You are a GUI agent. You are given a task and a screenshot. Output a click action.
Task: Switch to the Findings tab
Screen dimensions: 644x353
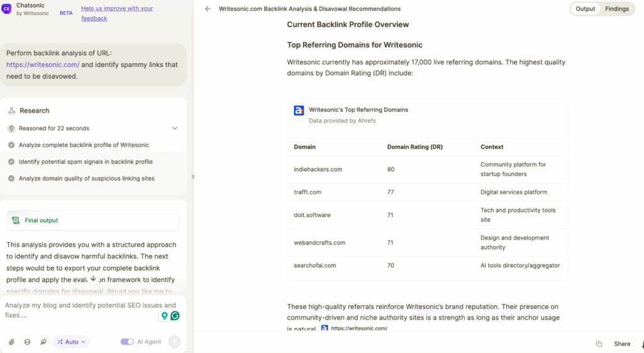[616, 9]
